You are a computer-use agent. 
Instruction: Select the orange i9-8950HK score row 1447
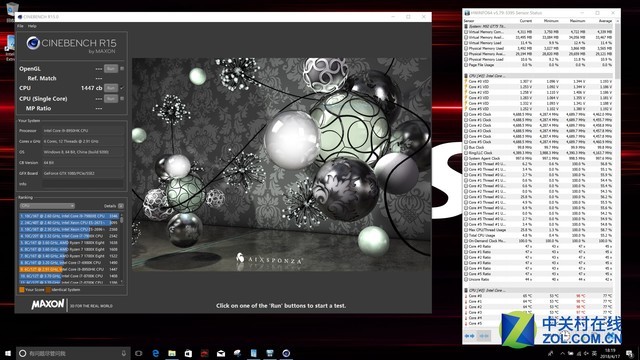coord(69,269)
